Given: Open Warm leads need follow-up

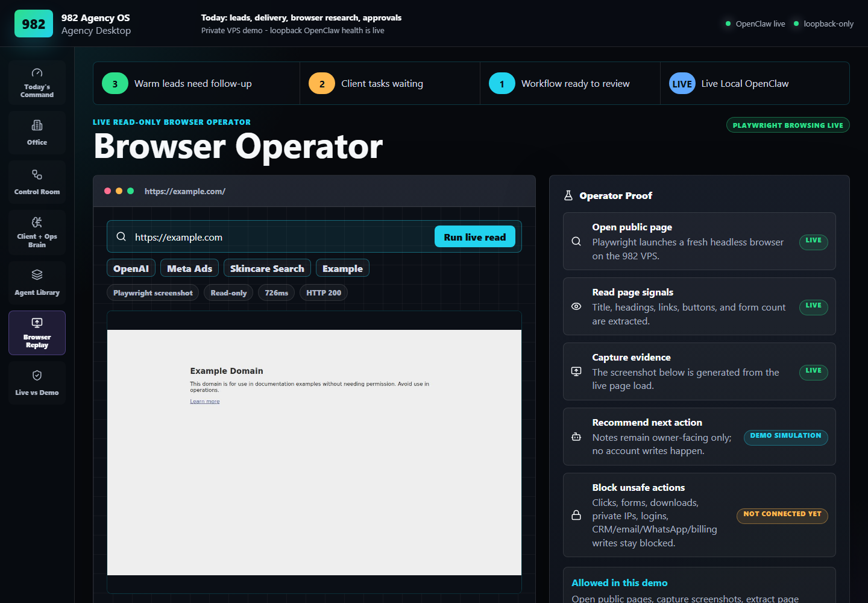Looking at the screenshot, I should pos(197,83).
